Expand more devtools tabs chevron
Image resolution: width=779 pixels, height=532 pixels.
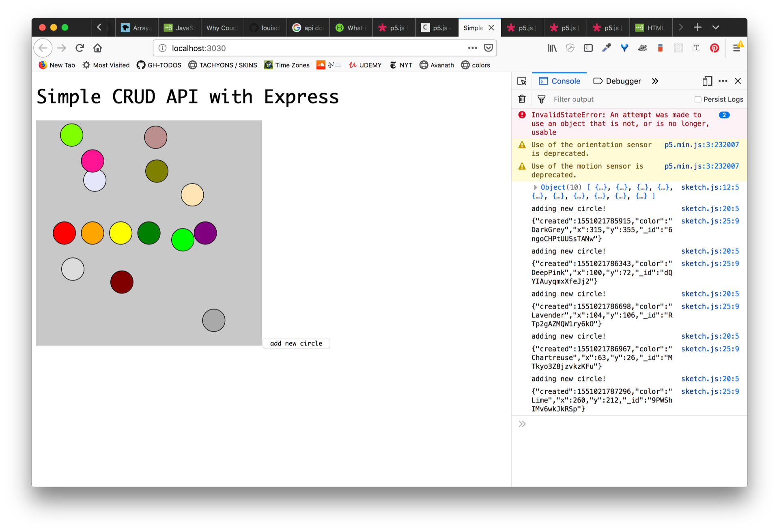(655, 81)
